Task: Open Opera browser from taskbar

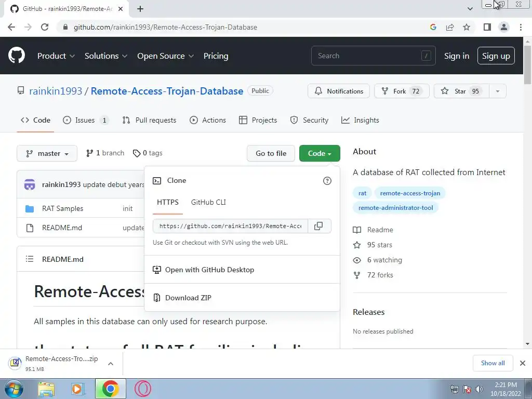Action: [143, 389]
